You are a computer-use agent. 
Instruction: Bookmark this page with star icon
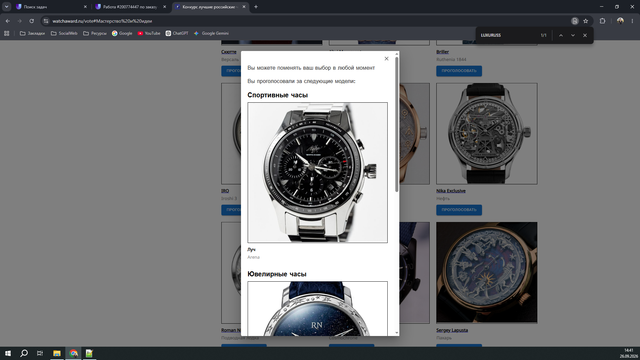586,21
